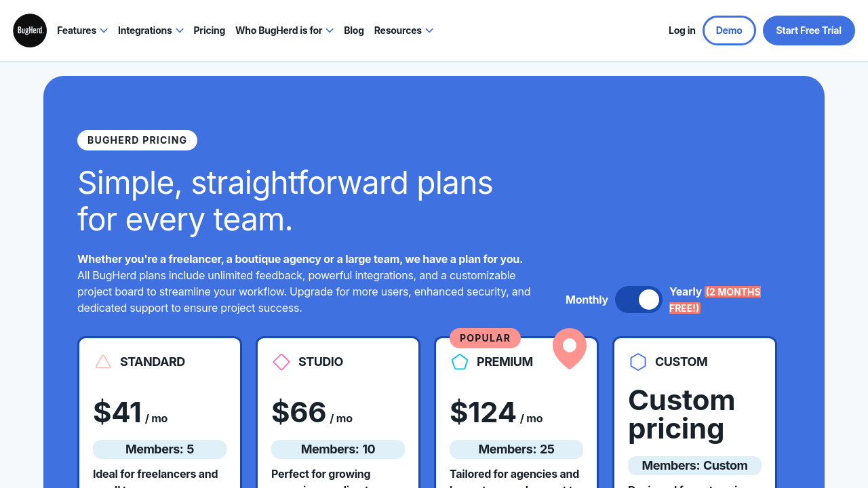Follow the Log in link

click(x=682, y=30)
